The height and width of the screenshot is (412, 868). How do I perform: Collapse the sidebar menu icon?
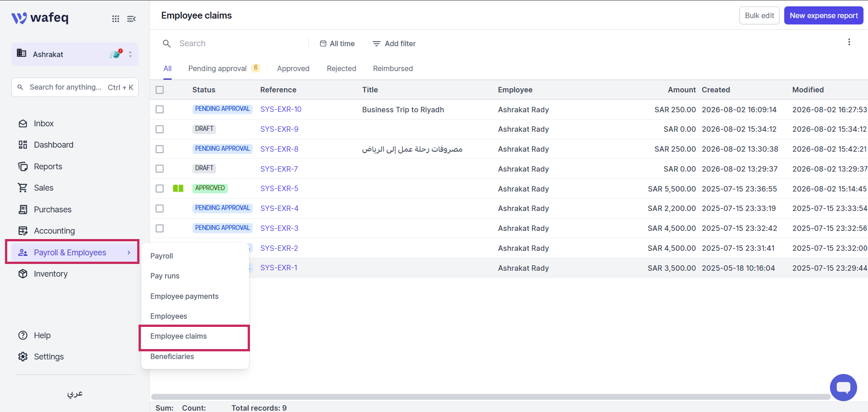131,19
